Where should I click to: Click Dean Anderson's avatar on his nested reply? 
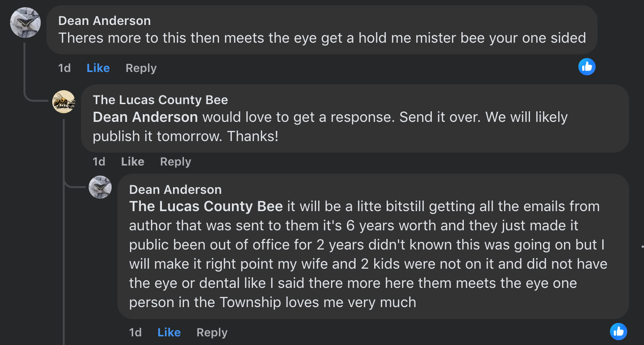100,187
